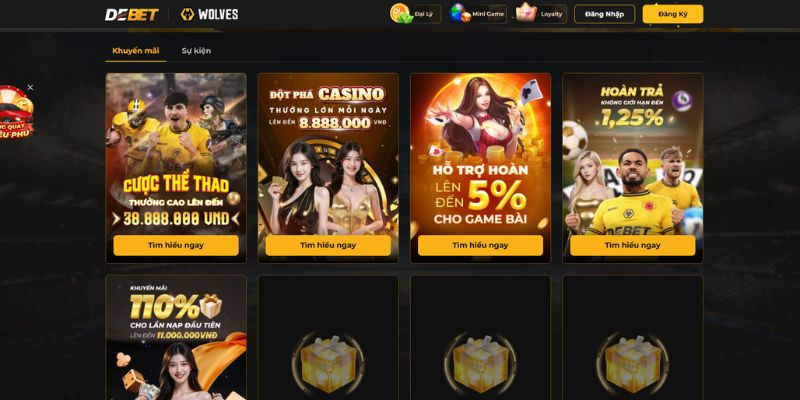Viewport: 800px width, 400px height.
Task: Open the Mini Game icon
Action: point(460,13)
